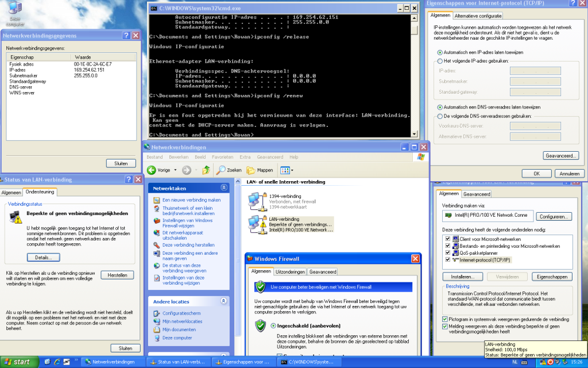588x368 pixels.
Task: Open the Vorige history dropdown arrow
Action: click(x=175, y=170)
